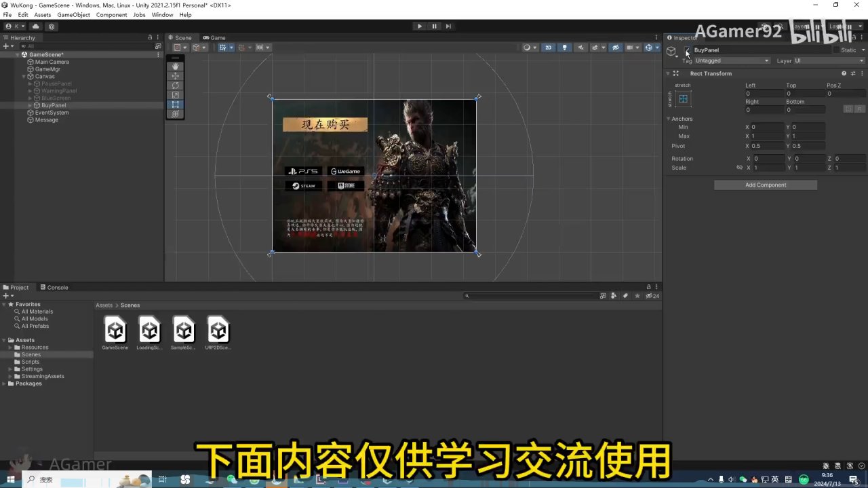Select Main Camera in Hierarchy
This screenshot has height=488, width=868.
coord(52,62)
